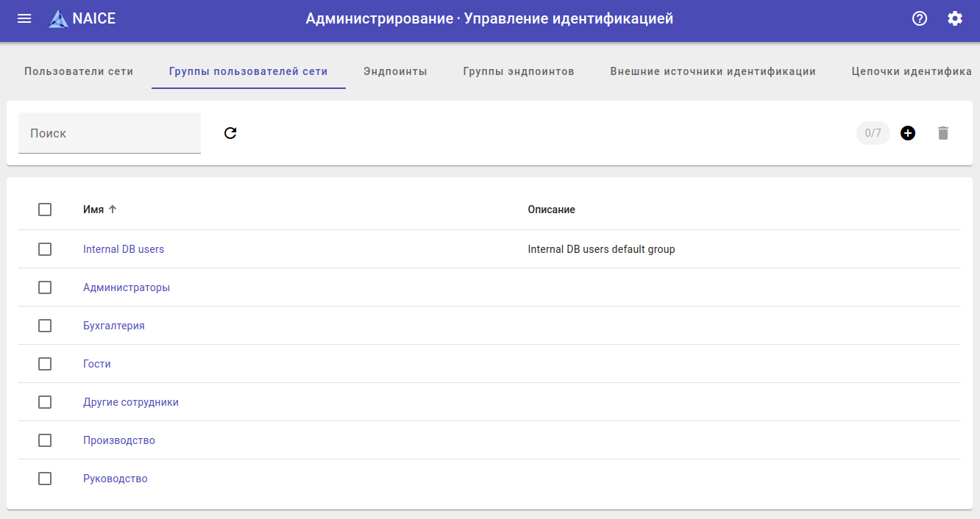This screenshot has height=519, width=980.
Task: Go to Группы эндпоинтов tab
Action: point(519,71)
